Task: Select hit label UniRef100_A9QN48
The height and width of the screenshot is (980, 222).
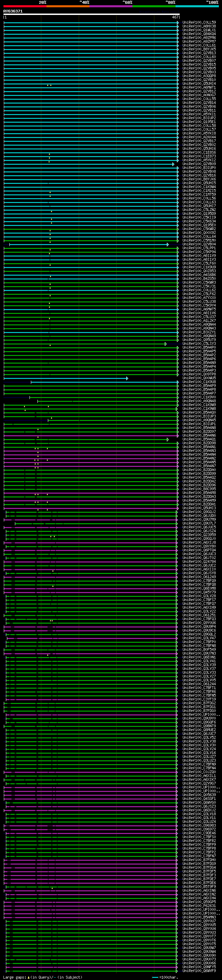Action: point(199,401)
